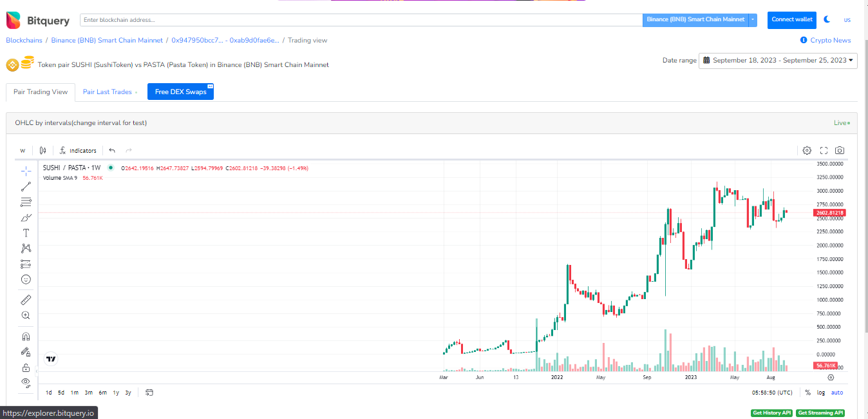Focus the blockchain address search field

point(361,20)
